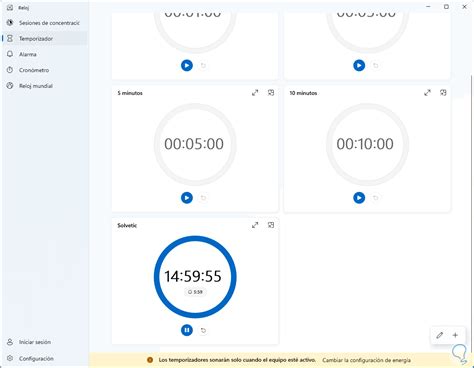This screenshot has width=474, height=368.
Task: Click Iniciar sesión in sidebar
Action: [x=45, y=342]
